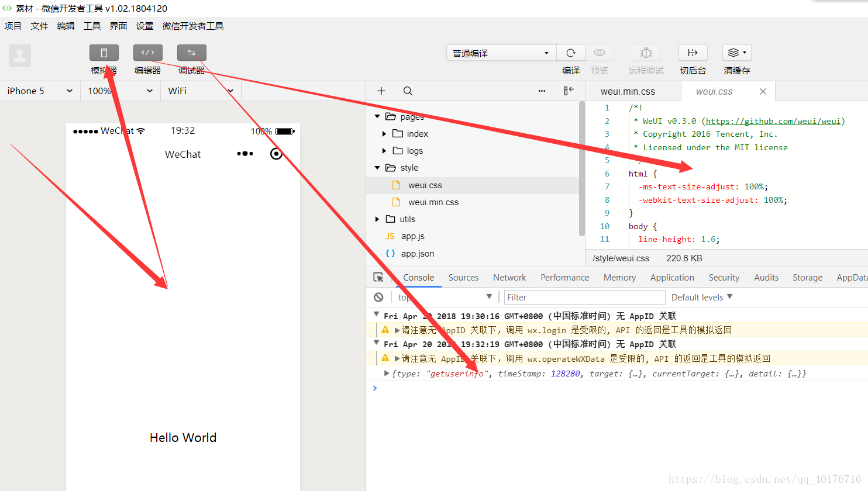This screenshot has width=868, height=491.
Task: Toggle the editor (编辑器) panel button
Action: point(148,53)
